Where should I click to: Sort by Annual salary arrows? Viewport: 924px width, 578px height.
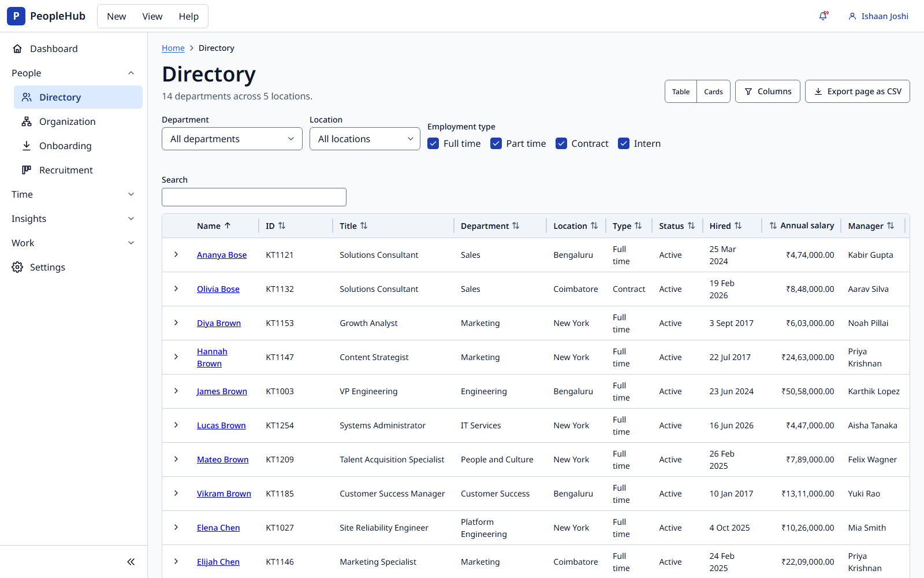tap(773, 226)
